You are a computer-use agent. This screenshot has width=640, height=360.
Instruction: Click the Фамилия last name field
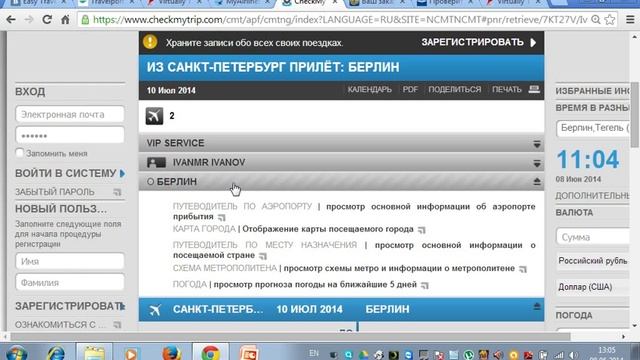[70, 282]
